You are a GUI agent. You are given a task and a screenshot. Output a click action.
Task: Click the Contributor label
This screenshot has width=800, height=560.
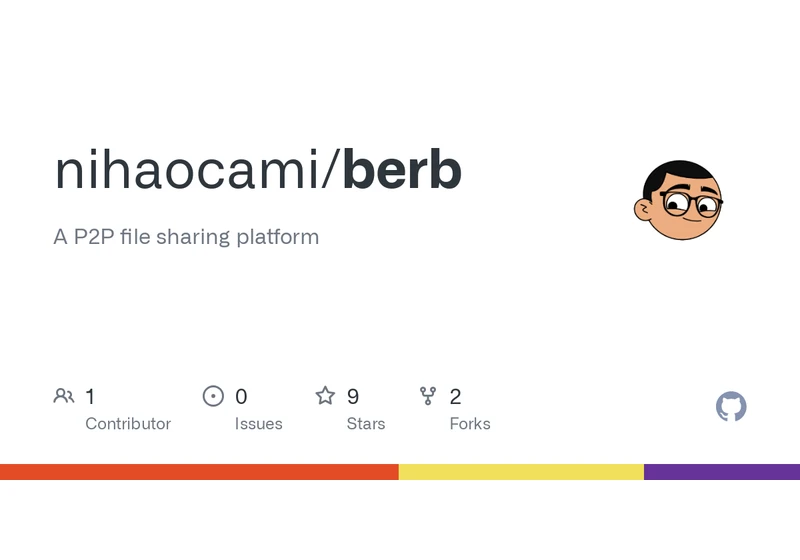tap(128, 424)
